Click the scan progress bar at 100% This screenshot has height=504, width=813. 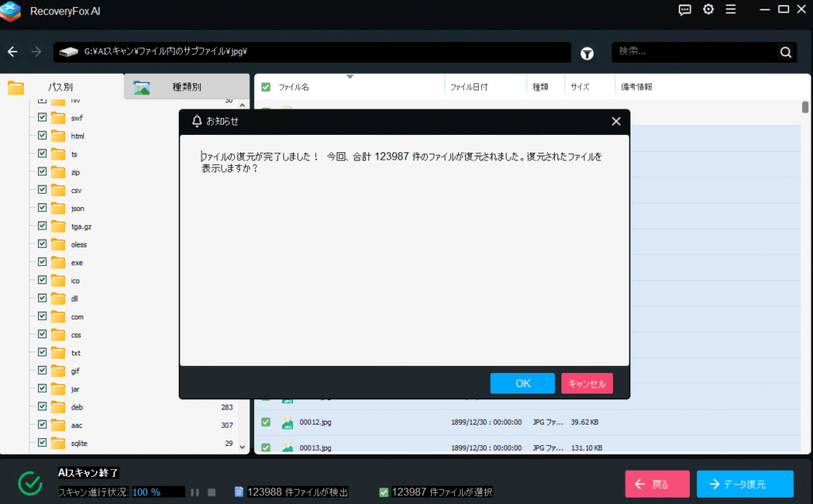(x=158, y=492)
